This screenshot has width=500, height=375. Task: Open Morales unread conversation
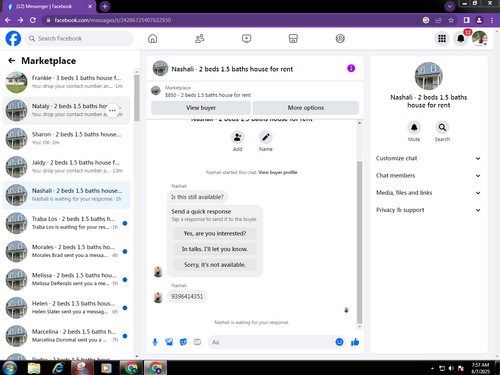[66, 251]
